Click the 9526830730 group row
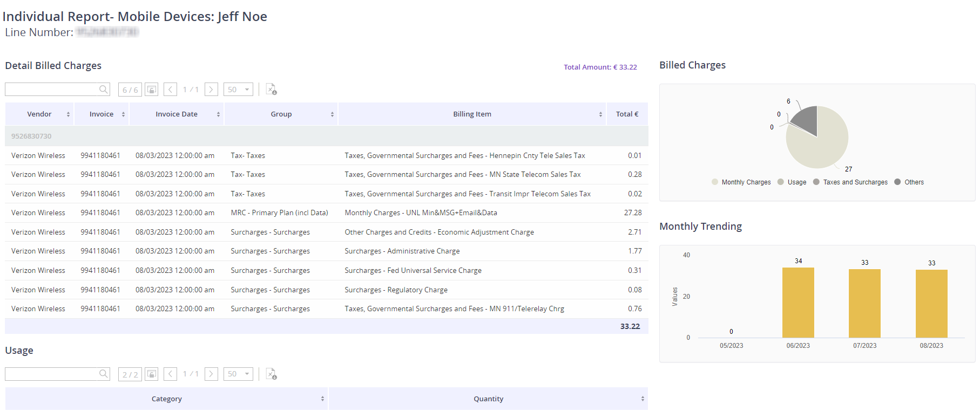 coord(327,136)
